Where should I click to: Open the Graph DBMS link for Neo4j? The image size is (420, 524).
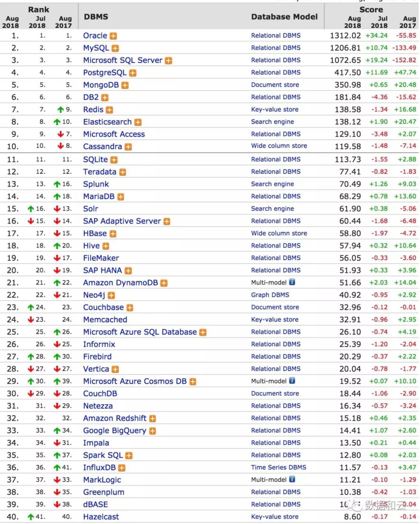tap(270, 295)
